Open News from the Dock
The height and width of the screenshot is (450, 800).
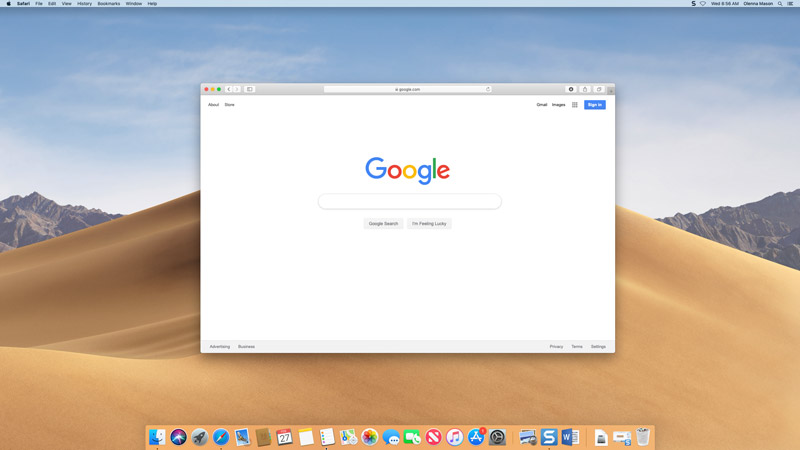click(434, 437)
